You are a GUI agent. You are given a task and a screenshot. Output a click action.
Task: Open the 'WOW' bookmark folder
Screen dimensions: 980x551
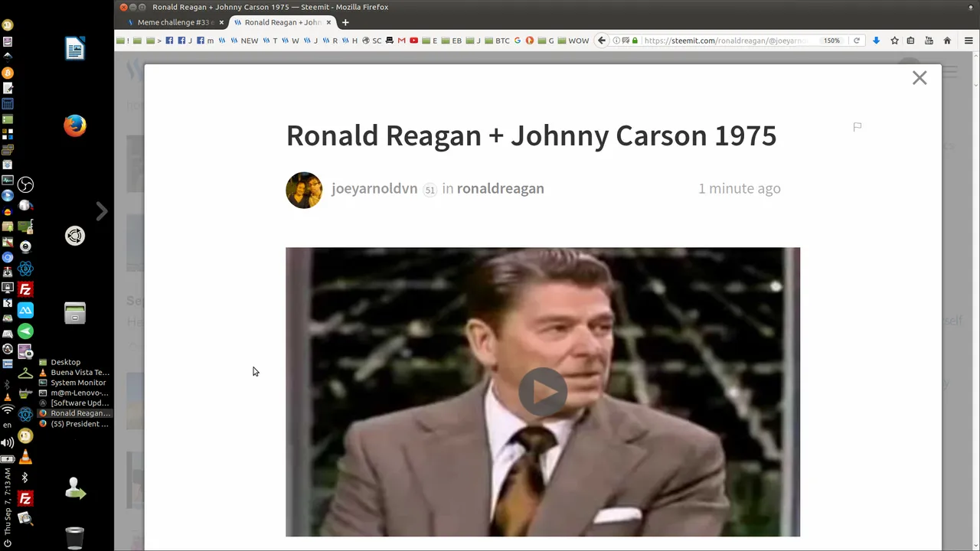pyautogui.click(x=572, y=41)
